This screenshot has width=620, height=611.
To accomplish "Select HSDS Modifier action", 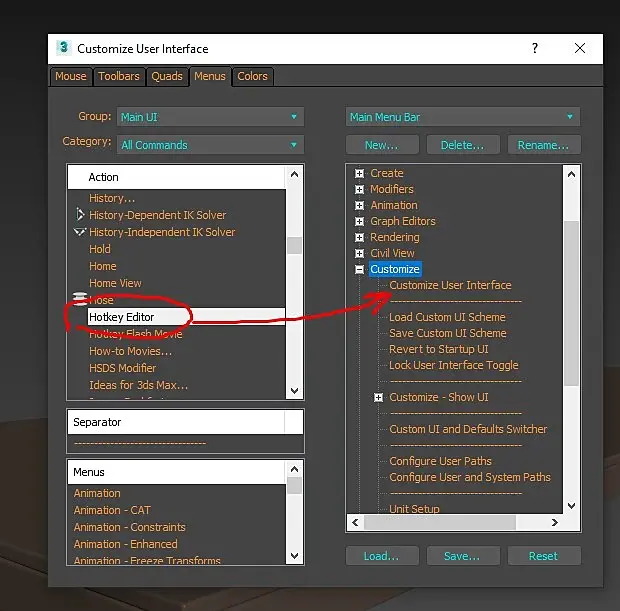I will pos(123,368).
